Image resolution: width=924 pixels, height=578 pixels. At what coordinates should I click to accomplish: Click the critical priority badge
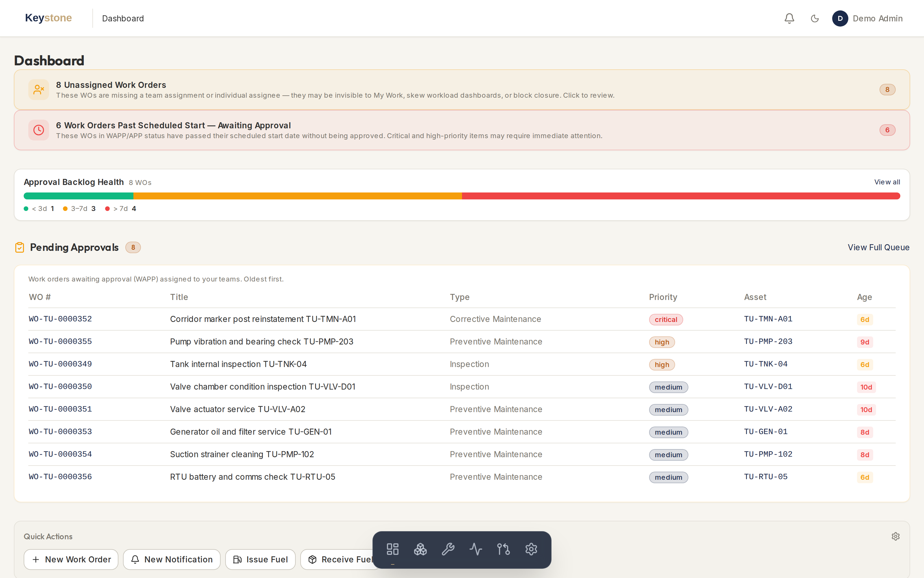coord(666,320)
